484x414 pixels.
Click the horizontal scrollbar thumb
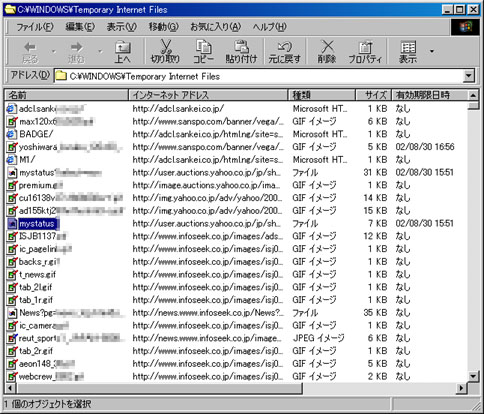pos(159,388)
